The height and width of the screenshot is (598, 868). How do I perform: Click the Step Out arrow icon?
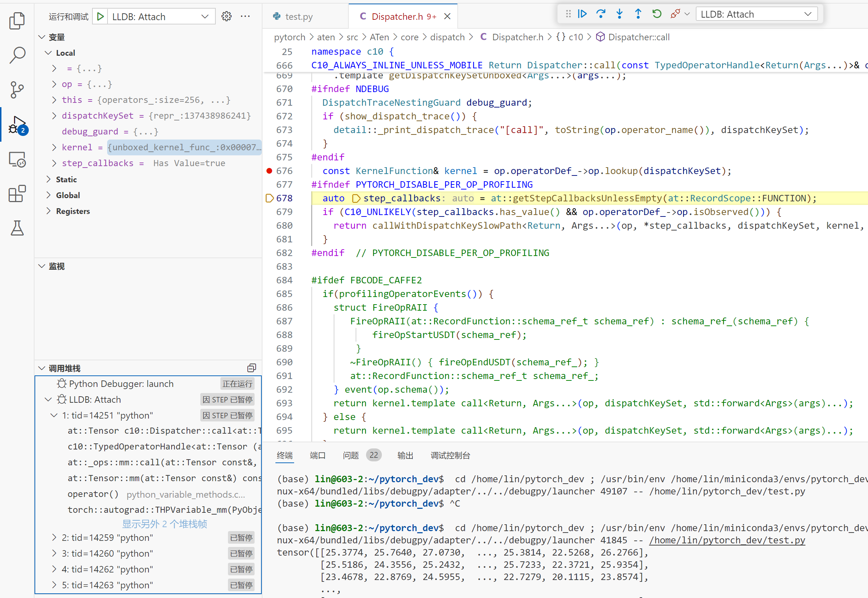tap(638, 14)
